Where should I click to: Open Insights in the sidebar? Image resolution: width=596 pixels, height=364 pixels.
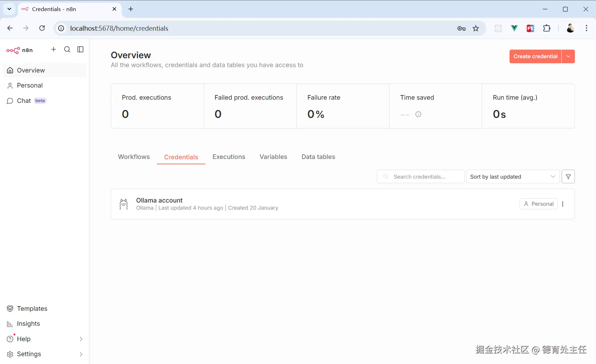[45, 324]
